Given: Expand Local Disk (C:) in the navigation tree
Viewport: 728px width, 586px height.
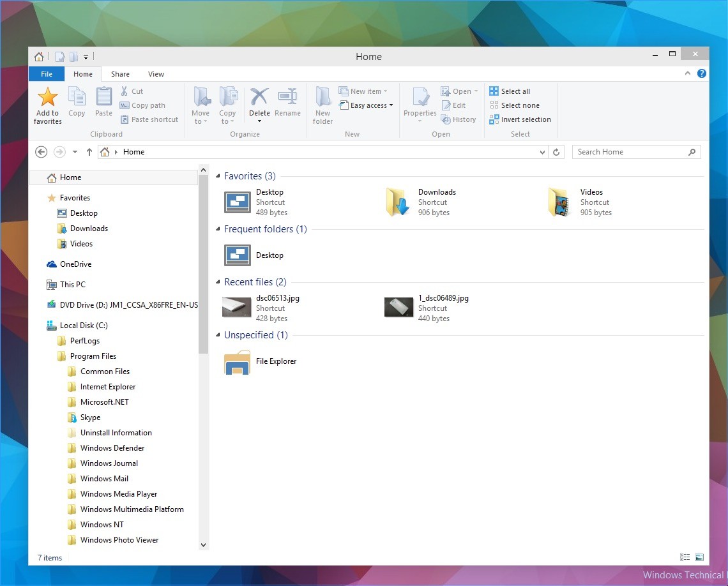Looking at the screenshot, I should pyautogui.click(x=40, y=325).
